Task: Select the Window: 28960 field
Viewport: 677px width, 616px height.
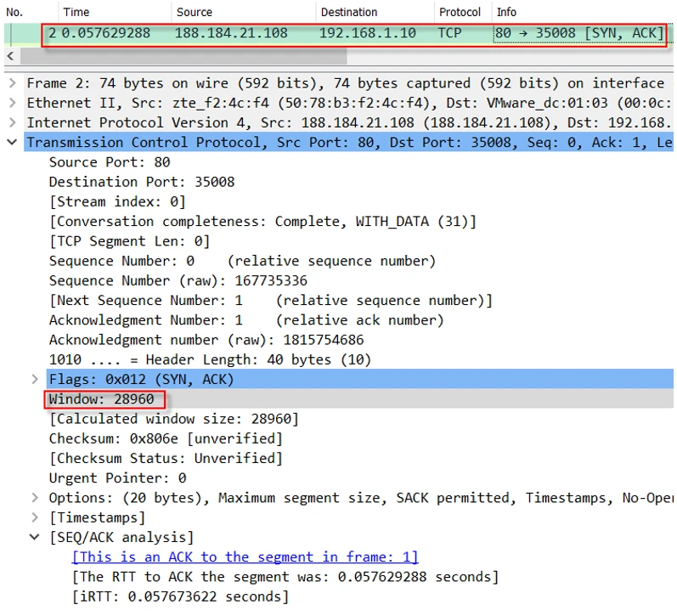Action: (x=102, y=399)
